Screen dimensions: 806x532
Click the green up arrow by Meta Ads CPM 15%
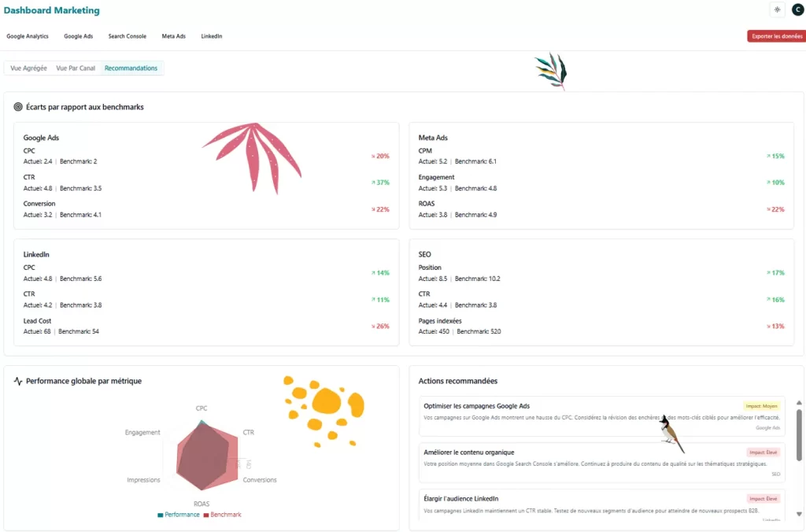(768, 156)
